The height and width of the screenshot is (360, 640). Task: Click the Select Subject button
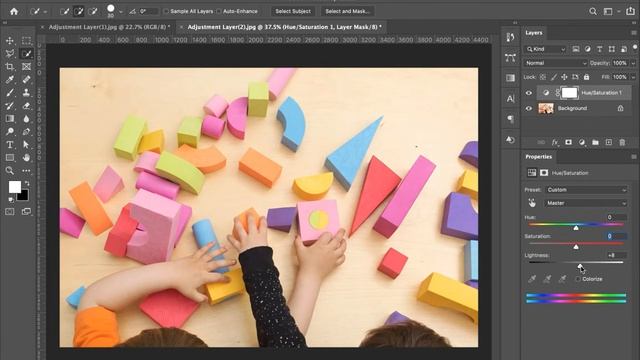[293, 11]
